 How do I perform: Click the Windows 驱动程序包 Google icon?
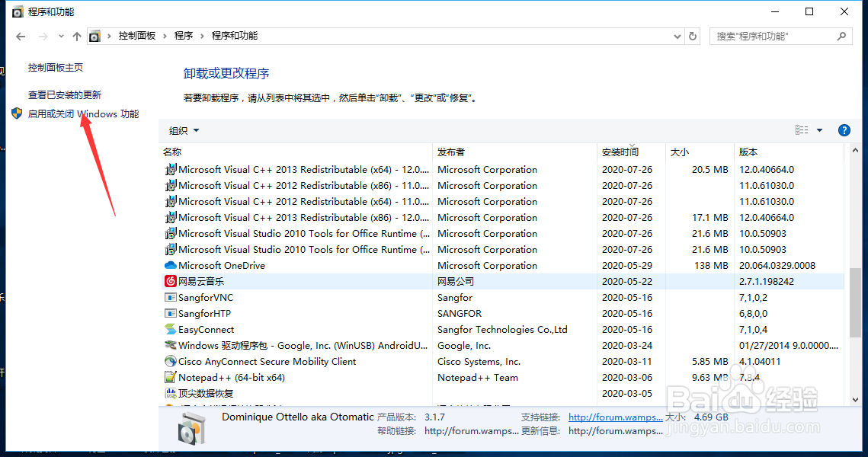pos(171,345)
